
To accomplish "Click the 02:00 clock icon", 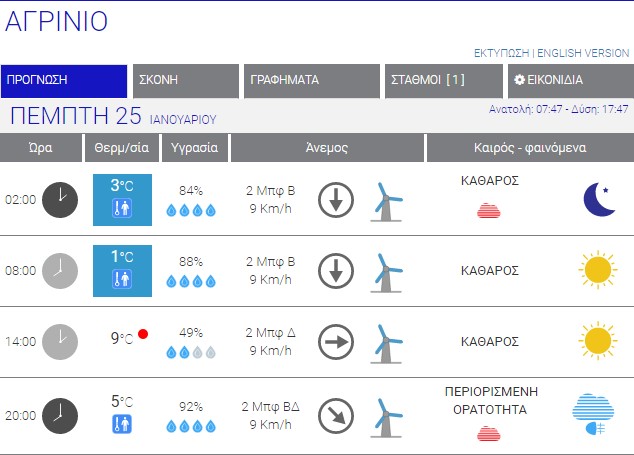I will (x=60, y=199).
